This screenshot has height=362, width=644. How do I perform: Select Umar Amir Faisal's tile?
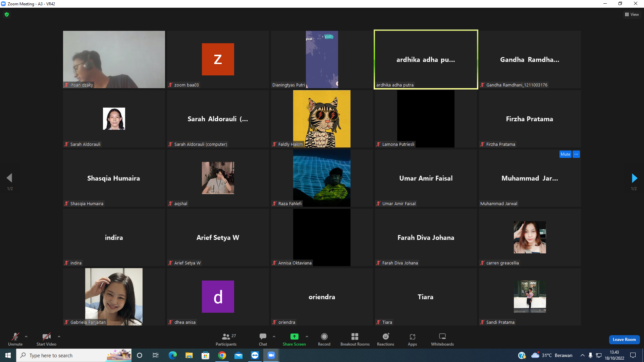pos(426,178)
